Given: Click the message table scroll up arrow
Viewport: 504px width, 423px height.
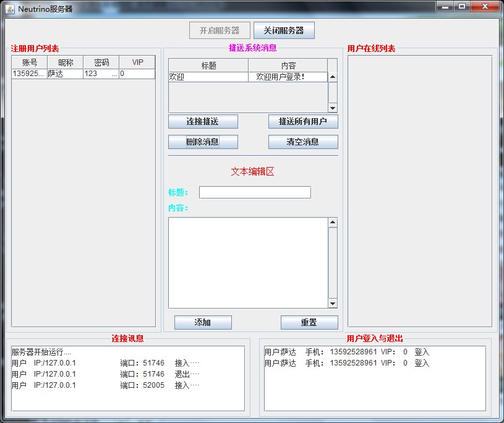Looking at the screenshot, I should [333, 77].
